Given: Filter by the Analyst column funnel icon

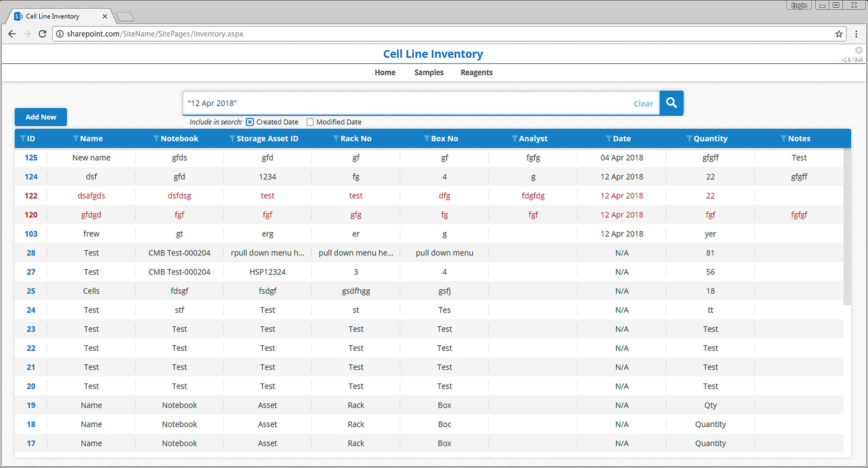Looking at the screenshot, I should coord(514,138).
